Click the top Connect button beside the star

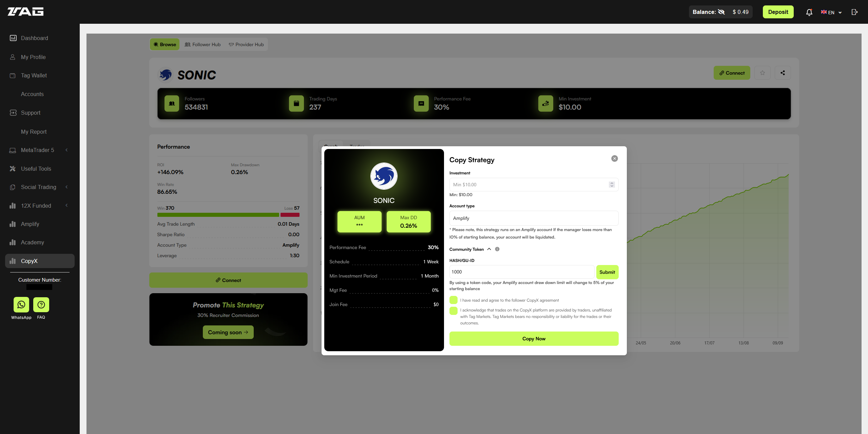point(732,73)
